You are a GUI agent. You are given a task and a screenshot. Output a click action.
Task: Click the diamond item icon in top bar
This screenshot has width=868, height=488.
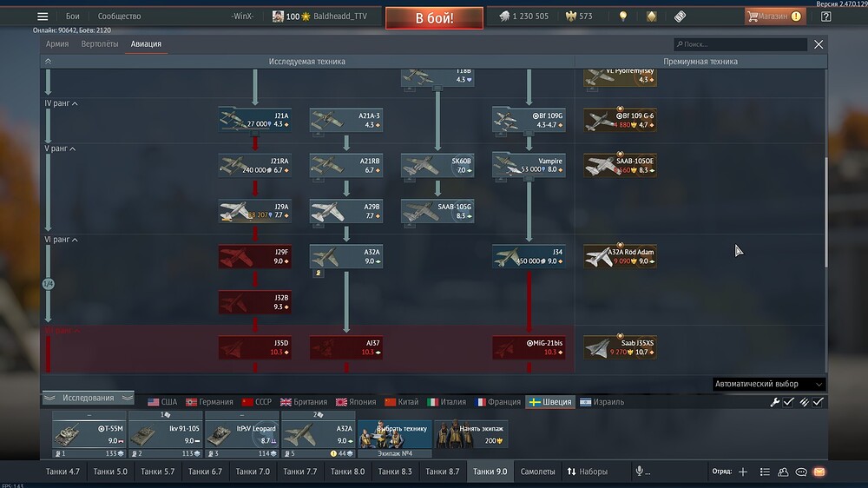[652, 16]
